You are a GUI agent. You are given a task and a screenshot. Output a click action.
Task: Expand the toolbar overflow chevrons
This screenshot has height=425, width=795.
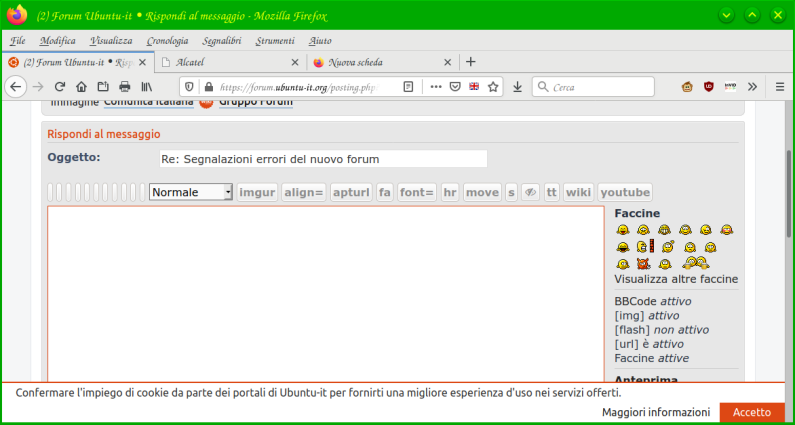pos(752,87)
